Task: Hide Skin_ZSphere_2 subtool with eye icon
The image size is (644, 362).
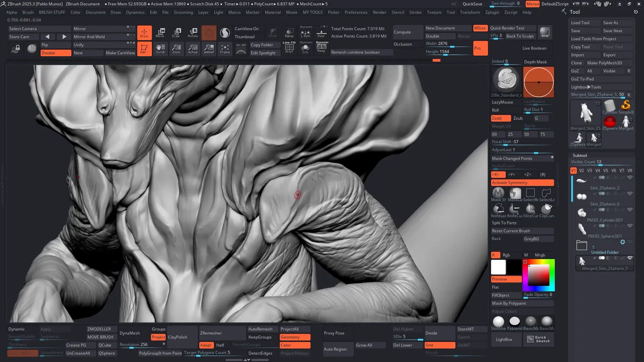Action: (630, 177)
